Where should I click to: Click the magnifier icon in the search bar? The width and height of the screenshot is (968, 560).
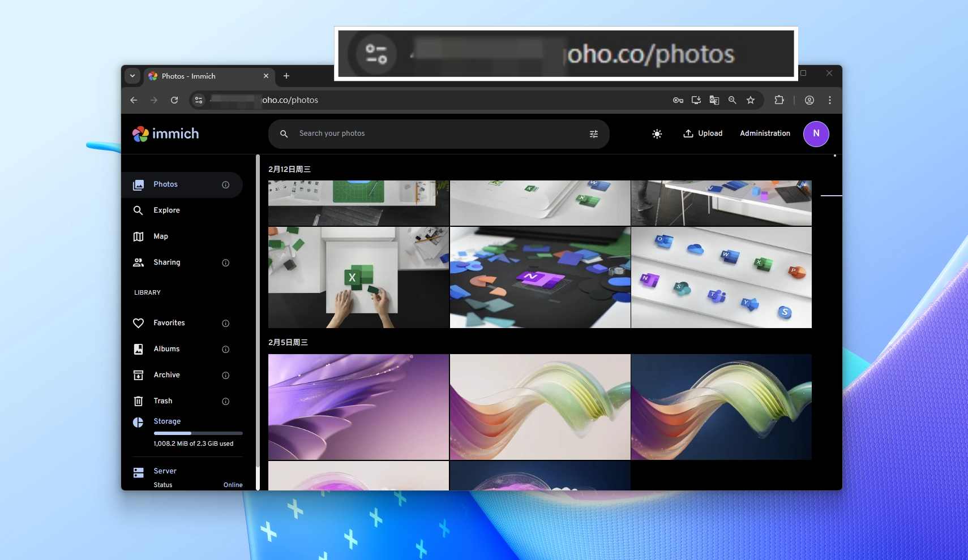(x=284, y=134)
